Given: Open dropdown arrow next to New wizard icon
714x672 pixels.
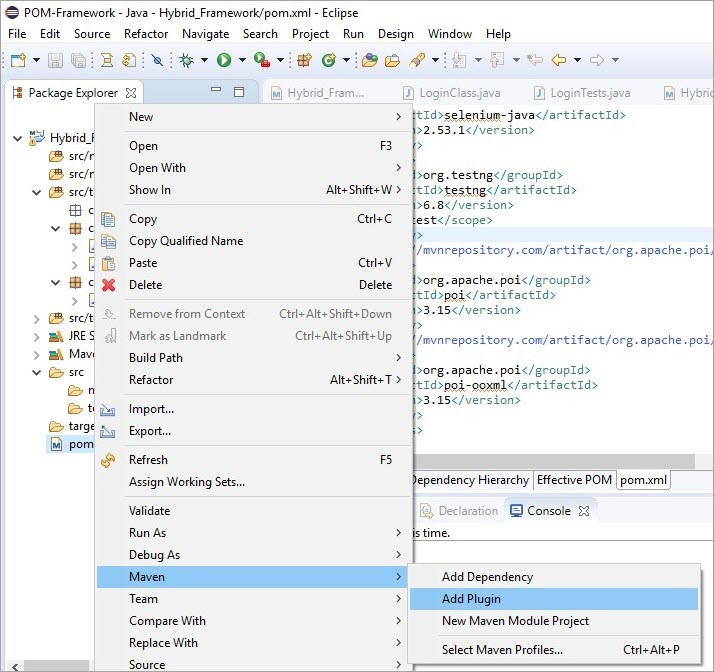Looking at the screenshot, I should [36, 60].
